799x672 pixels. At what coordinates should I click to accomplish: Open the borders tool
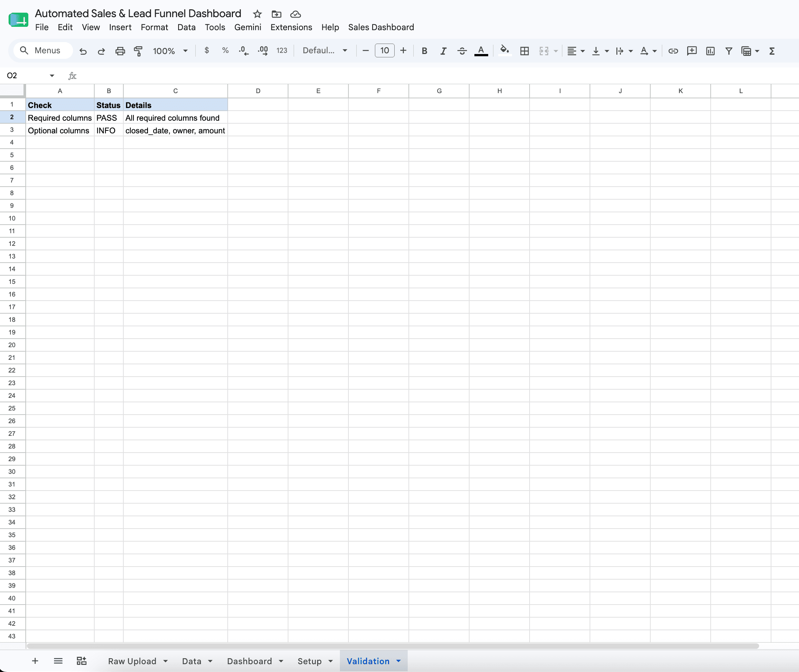tap(524, 51)
